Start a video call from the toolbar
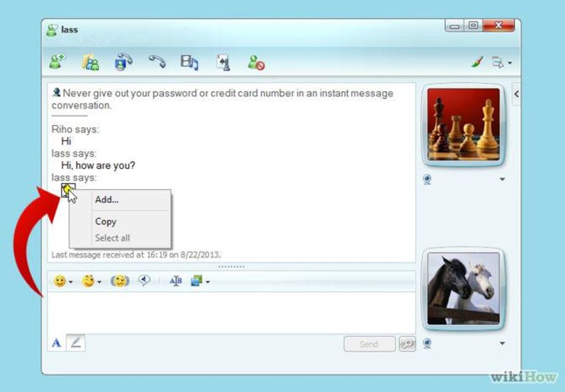 (123, 62)
